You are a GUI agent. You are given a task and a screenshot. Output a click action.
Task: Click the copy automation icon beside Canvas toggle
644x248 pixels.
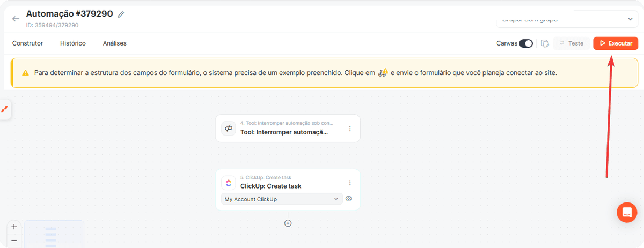coord(545,43)
